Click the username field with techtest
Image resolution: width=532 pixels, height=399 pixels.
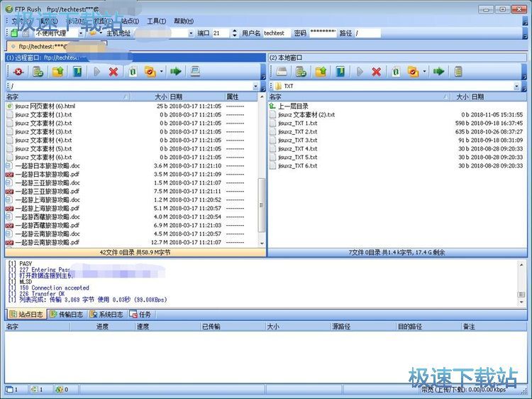coord(277,33)
